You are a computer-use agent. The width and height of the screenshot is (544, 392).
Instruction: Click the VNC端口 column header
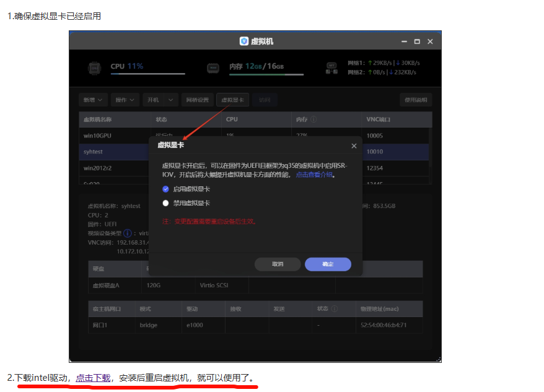[397, 120]
